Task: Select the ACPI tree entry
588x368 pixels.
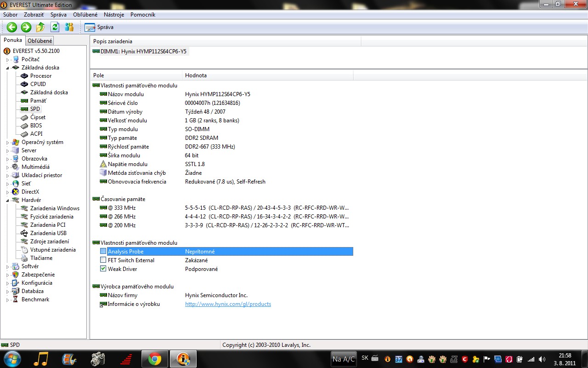Action: pos(36,134)
